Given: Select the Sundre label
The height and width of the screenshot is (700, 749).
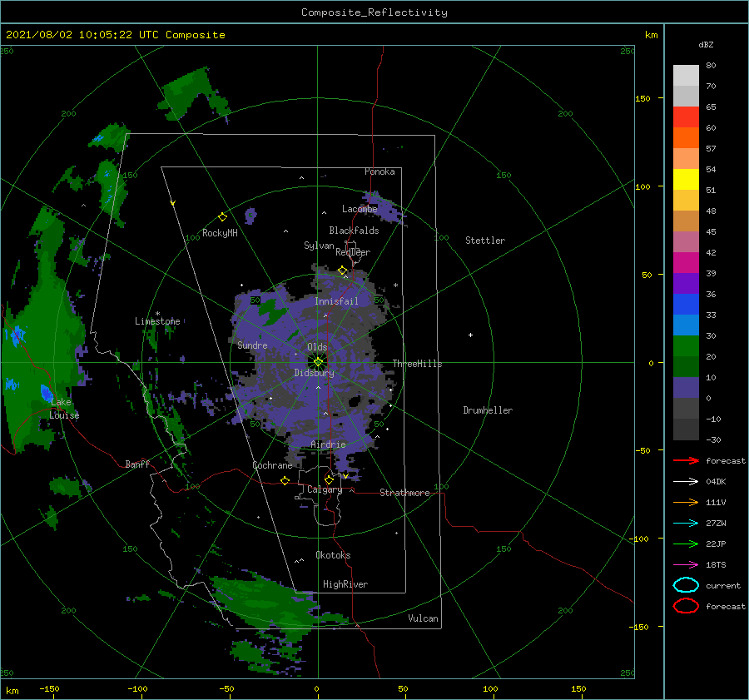Looking at the screenshot, I should pos(252,345).
